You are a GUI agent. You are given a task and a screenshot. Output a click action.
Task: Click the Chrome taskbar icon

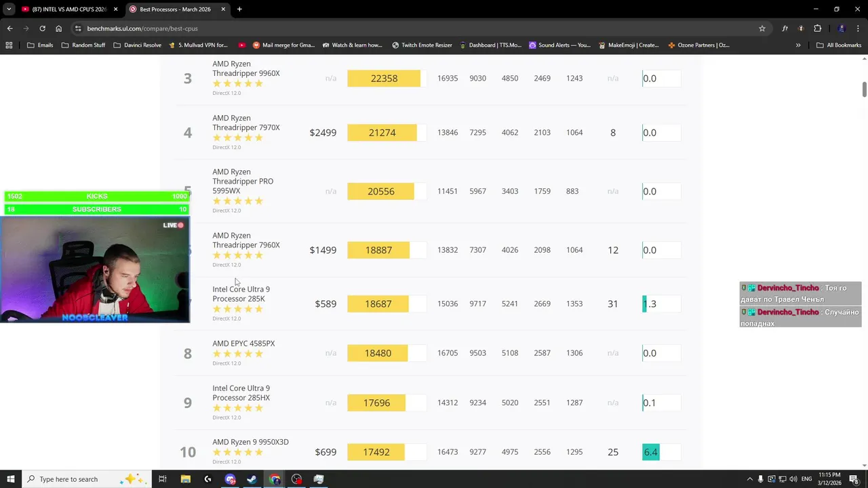point(274,479)
